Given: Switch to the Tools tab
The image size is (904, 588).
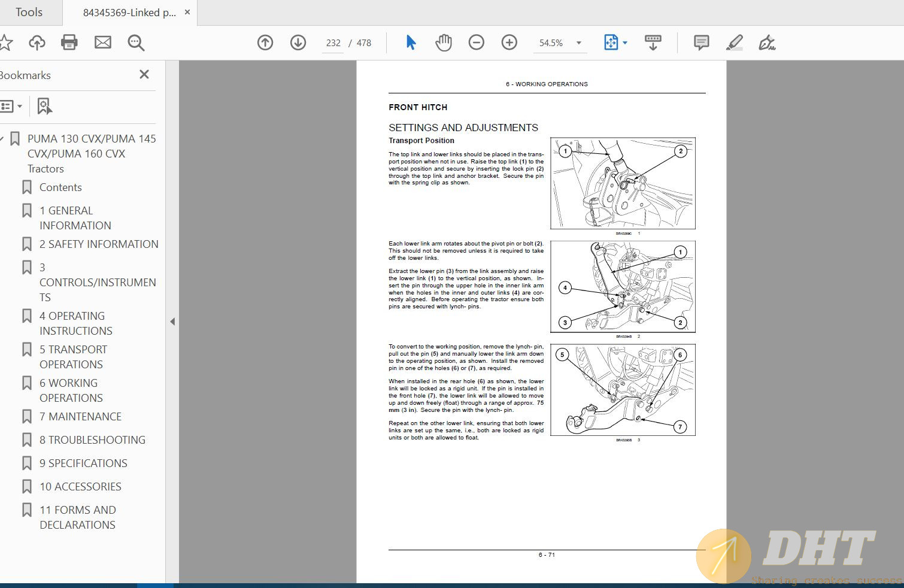Looking at the screenshot, I should (29, 13).
